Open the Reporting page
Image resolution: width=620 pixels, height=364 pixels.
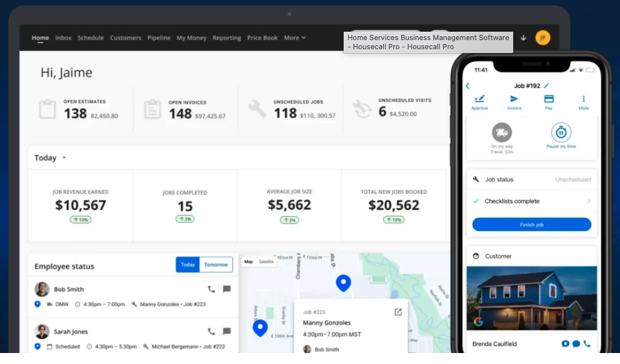227,38
